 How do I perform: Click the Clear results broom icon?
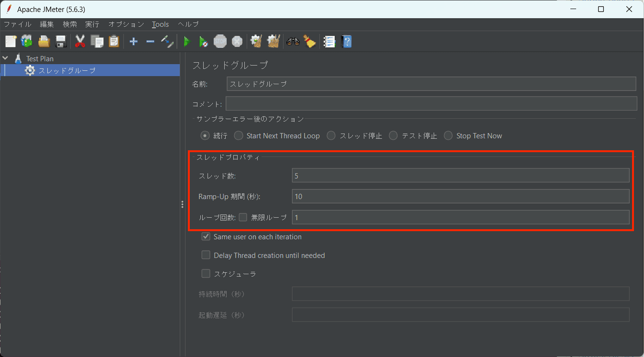pyautogui.click(x=256, y=42)
